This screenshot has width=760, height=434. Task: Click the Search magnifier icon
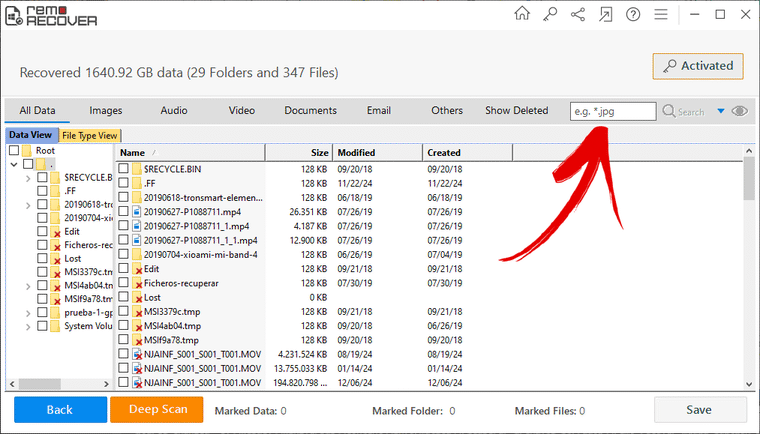coord(670,111)
